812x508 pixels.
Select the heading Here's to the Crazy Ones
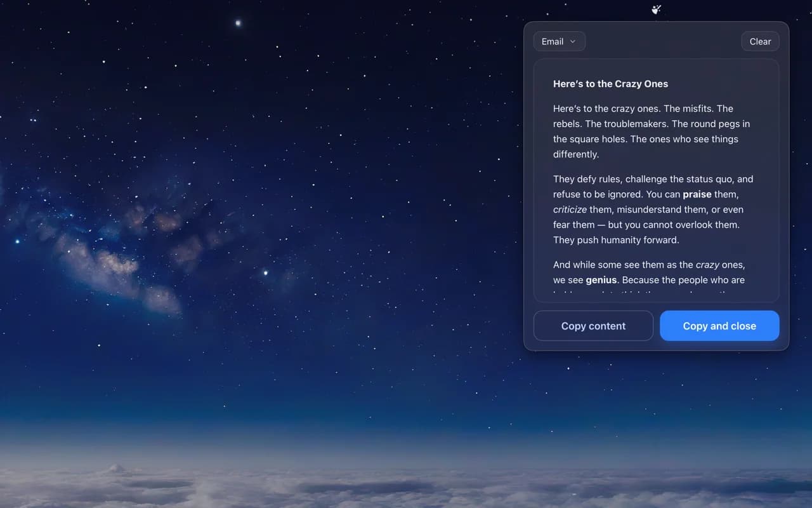point(610,83)
